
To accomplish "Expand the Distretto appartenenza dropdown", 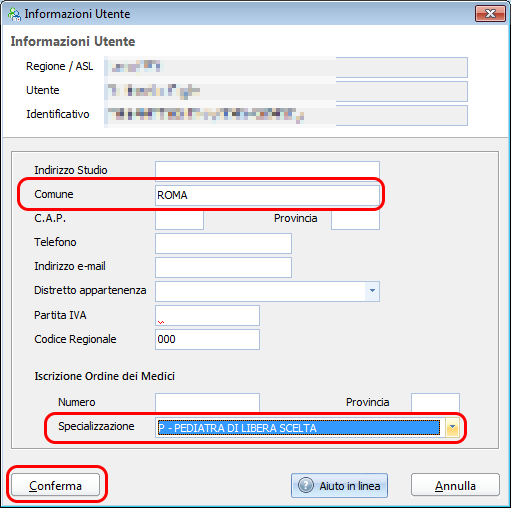I will [372, 291].
